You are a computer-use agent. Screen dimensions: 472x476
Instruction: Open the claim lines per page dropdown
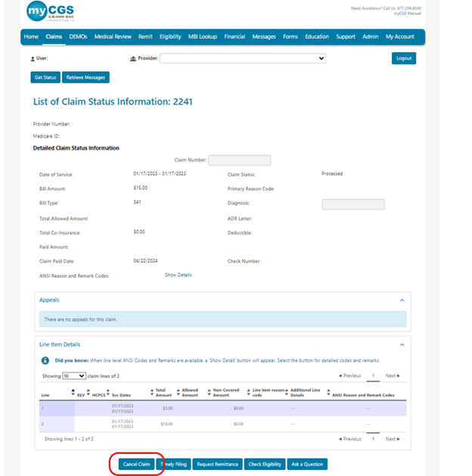[x=74, y=375]
